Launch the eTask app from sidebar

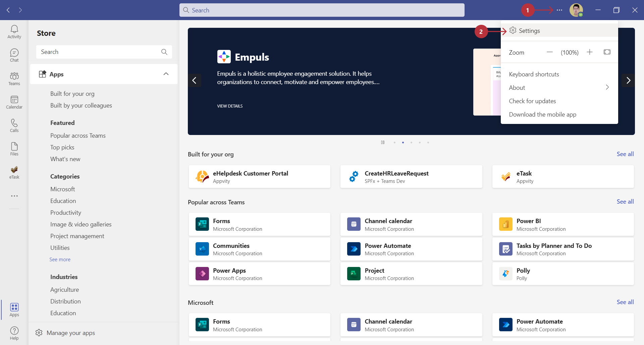tap(14, 172)
